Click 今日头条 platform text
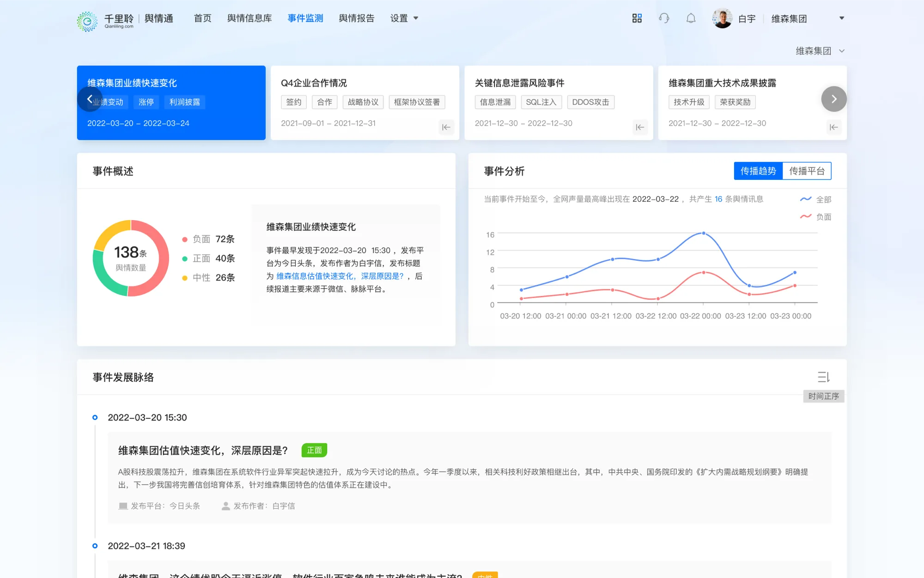Image resolution: width=924 pixels, height=578 pixels. [184, 506]
